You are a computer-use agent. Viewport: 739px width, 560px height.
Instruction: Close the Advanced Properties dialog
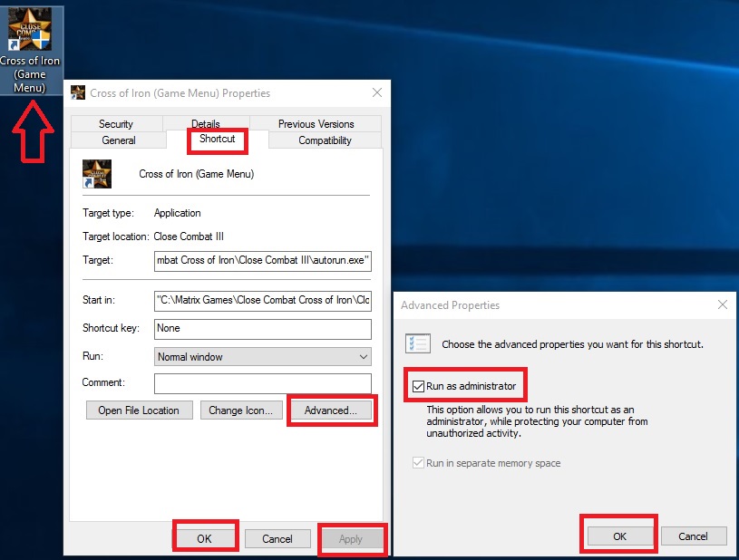[723, 304]
